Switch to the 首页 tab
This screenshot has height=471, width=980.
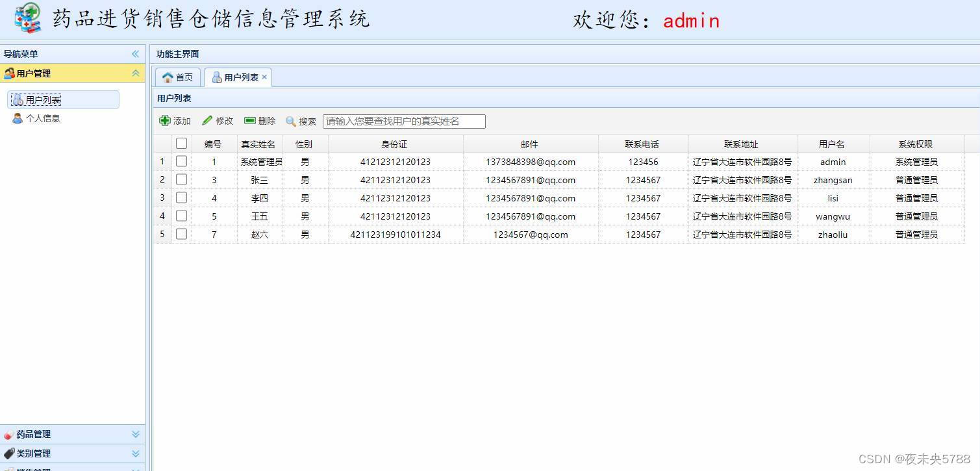click(x=177, y=77)
